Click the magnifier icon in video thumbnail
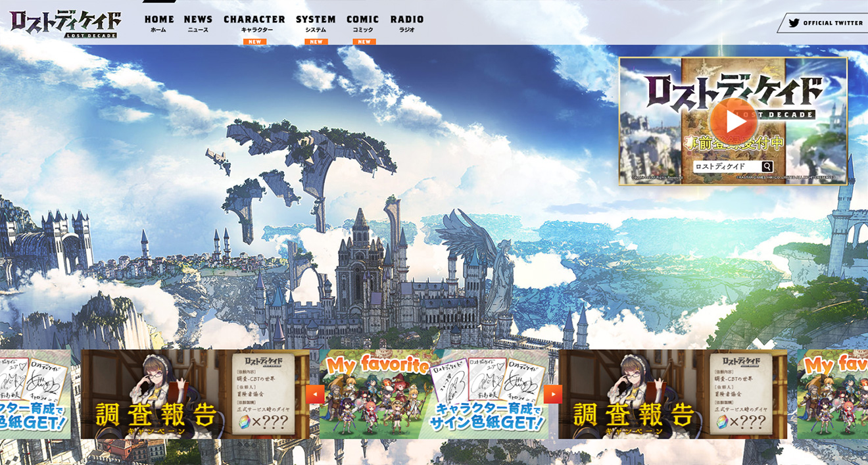868x465 pixels. [x=767, y=166]
